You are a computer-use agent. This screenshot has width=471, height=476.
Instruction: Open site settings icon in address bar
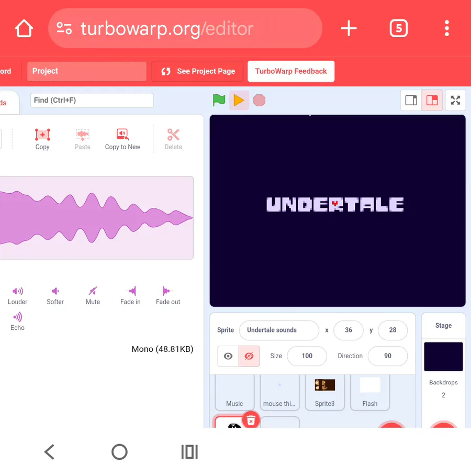click(64, 28)
